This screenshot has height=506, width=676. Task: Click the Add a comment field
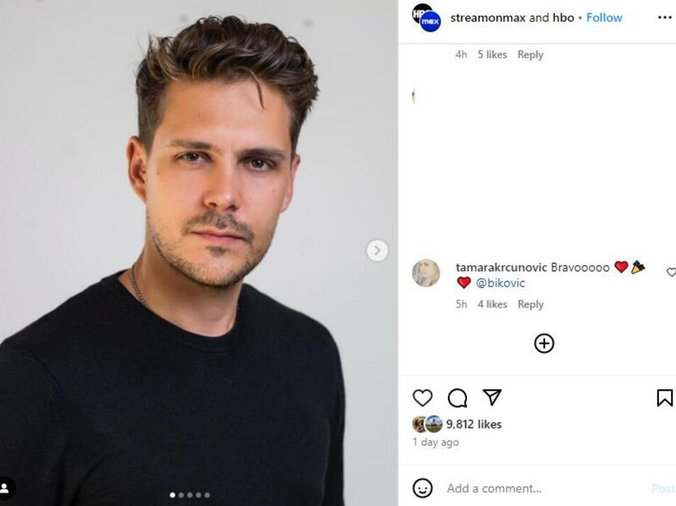point(540,488)
